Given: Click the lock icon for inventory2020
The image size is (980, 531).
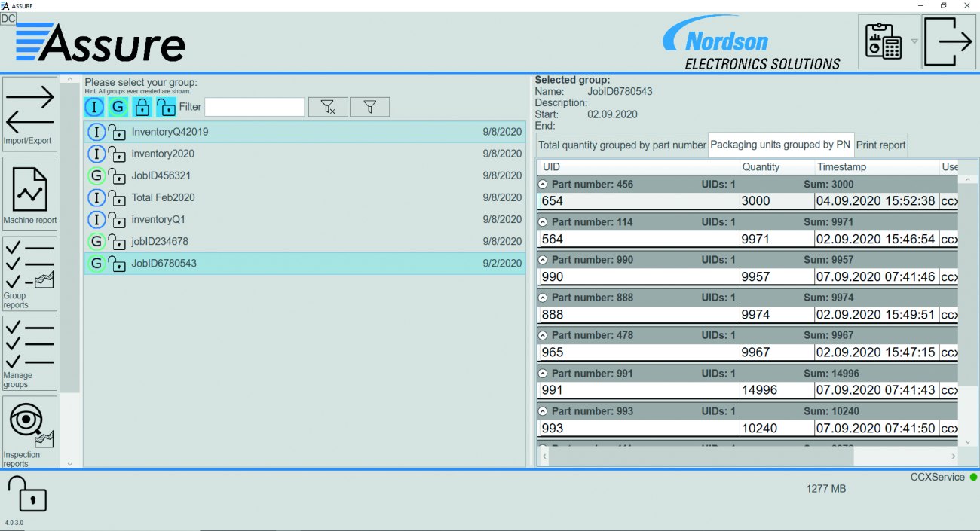Looking at the screenshot, I should [117, 154].
